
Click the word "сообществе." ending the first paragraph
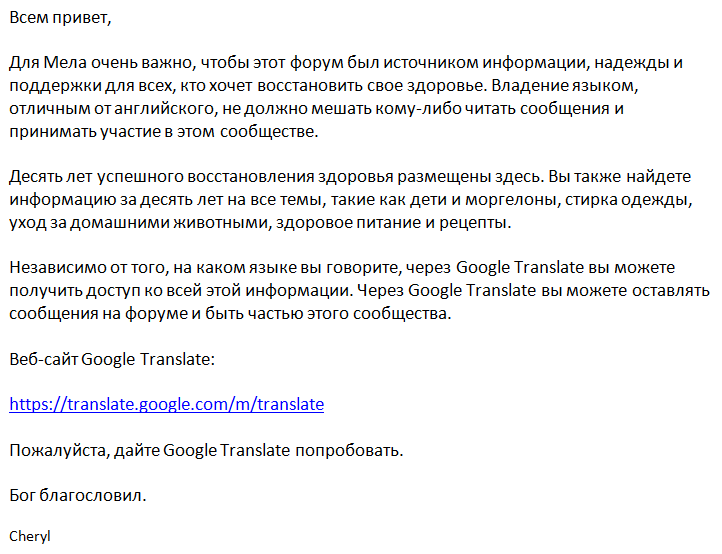tap(269, 132)
